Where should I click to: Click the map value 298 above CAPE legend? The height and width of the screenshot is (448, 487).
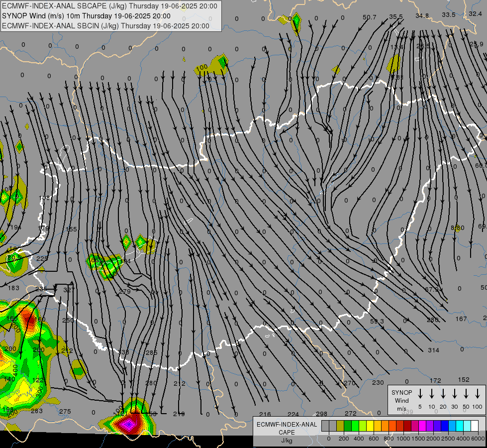click(x=321, y=414)
